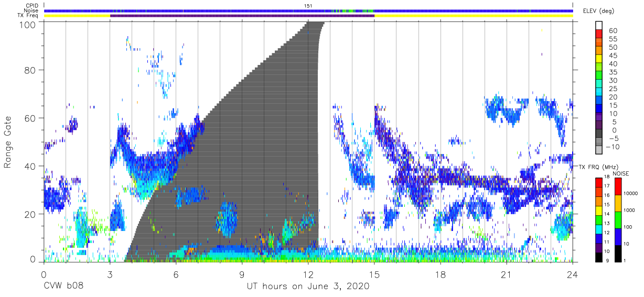Click x-axis tick label 18
Screen dimensions: 644x297
441,274
